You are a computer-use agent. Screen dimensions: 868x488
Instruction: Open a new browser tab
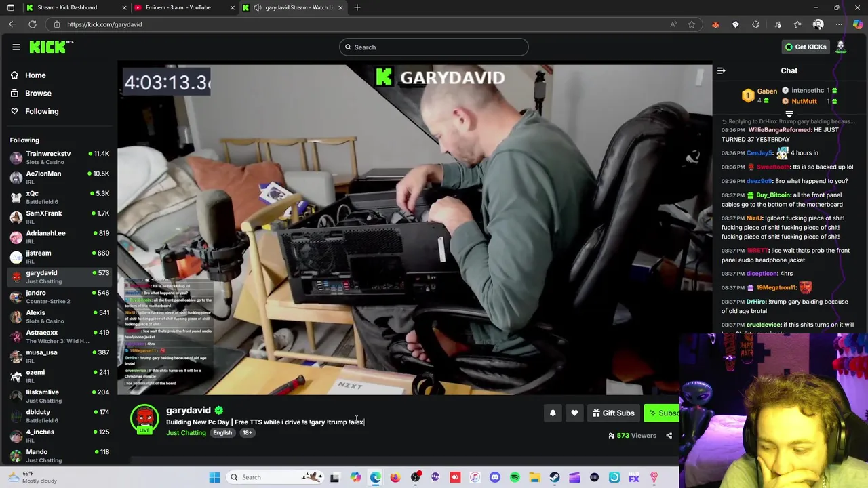pos(357,7)
